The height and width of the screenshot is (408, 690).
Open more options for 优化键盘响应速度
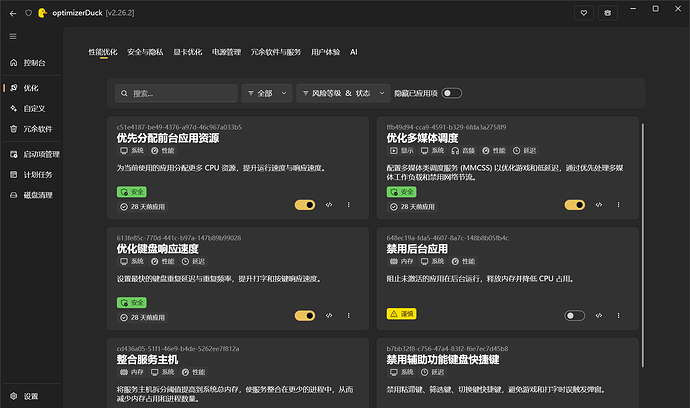click(x=349, y=316)
